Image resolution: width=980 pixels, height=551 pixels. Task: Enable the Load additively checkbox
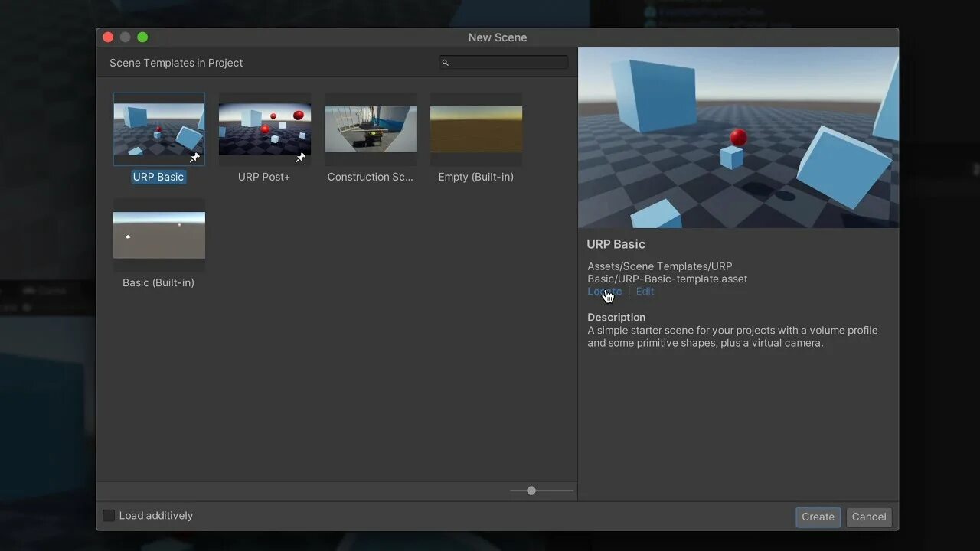pyautogui.click(x=109, y=516)
